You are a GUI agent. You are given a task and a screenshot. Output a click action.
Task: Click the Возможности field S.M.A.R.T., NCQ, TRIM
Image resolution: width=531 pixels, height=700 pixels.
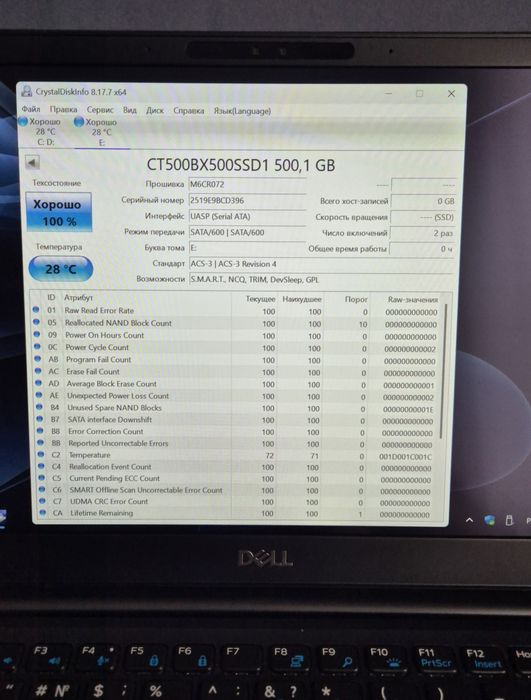(x=322, y=279)
